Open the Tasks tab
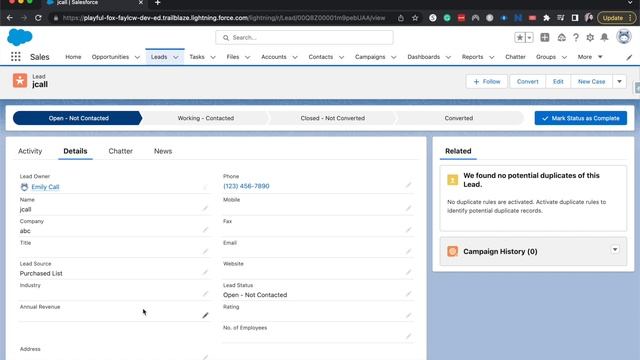640x360 pixels. [x=197, y=57]
